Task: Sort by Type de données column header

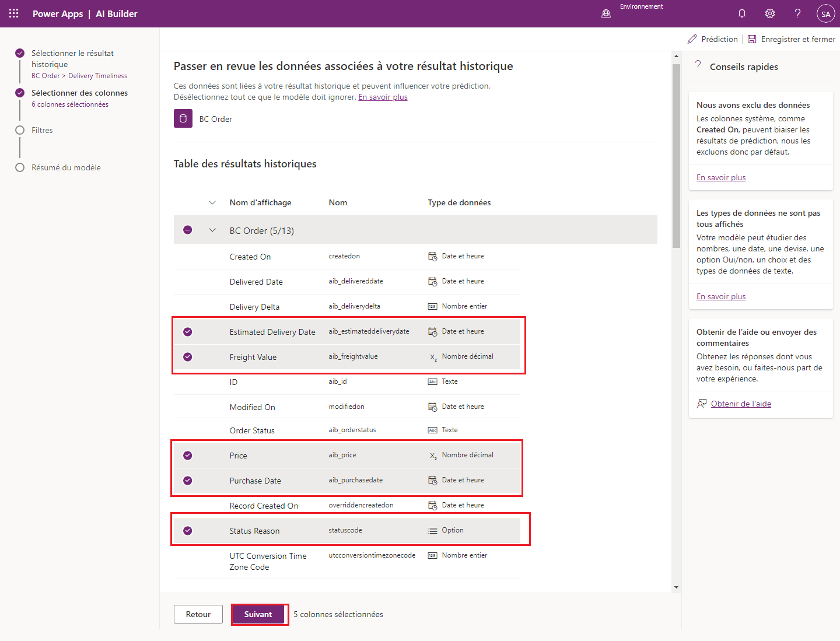Action: [459, 202]
